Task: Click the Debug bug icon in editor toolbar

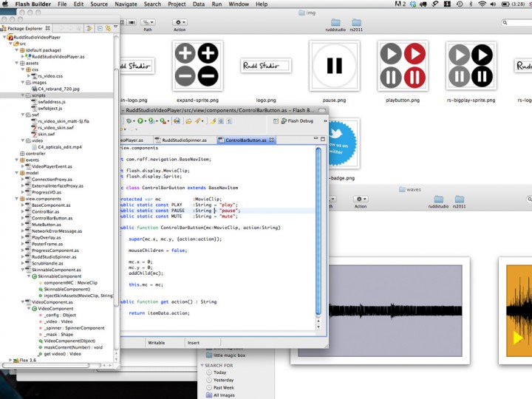Action: 129,120
